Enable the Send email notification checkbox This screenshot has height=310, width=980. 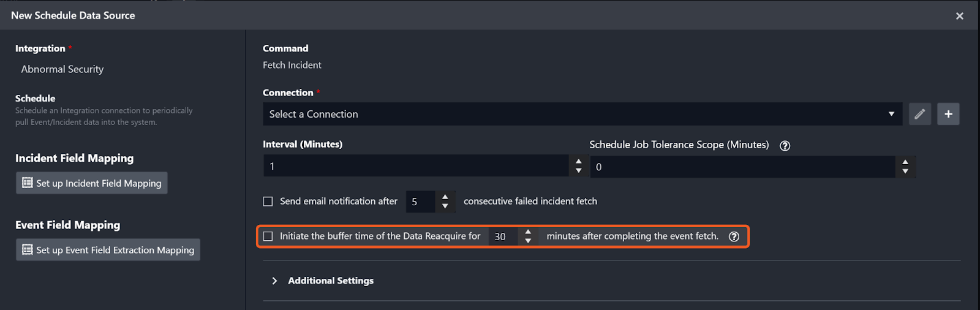coord(268,202)
